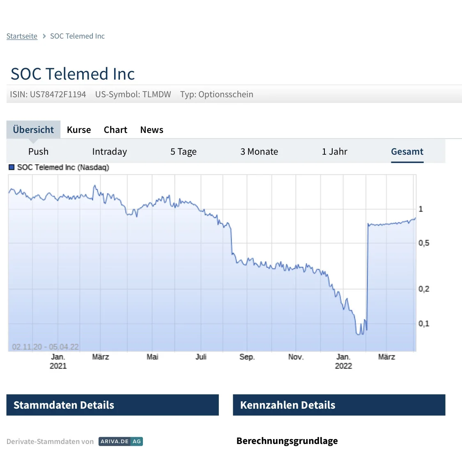Click the Derivate-Stammdaten von label

coord(50,442)
